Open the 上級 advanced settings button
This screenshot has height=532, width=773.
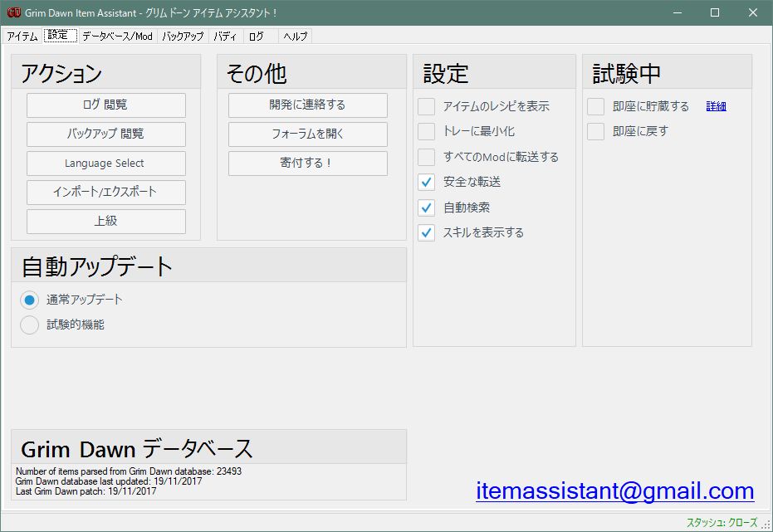pyautogui.click(x=106, y=221)
